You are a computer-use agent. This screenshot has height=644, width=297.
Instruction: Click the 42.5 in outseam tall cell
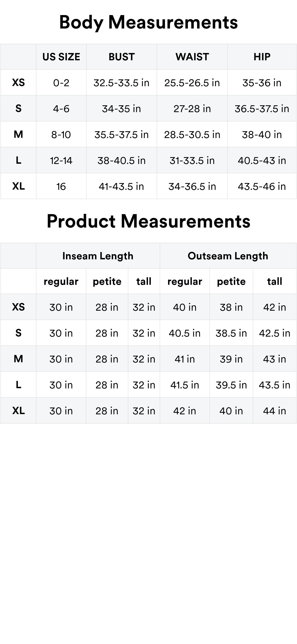[274, 333]
